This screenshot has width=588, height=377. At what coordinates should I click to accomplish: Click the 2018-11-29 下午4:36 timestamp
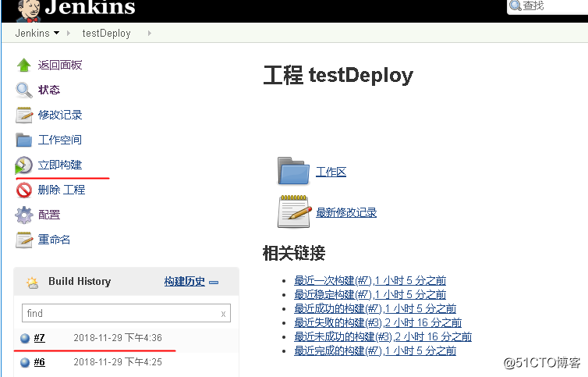pos(118,338)
